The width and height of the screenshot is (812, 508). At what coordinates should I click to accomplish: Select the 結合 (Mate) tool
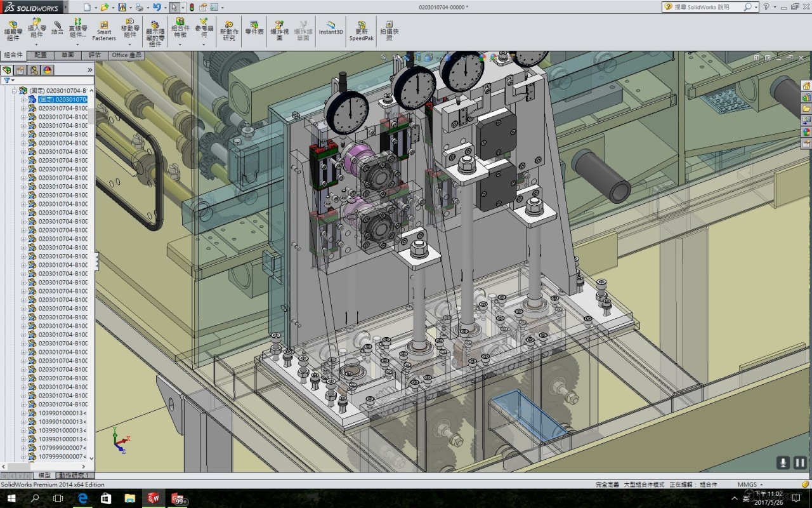pyautogui.click(x=57, y=28)
